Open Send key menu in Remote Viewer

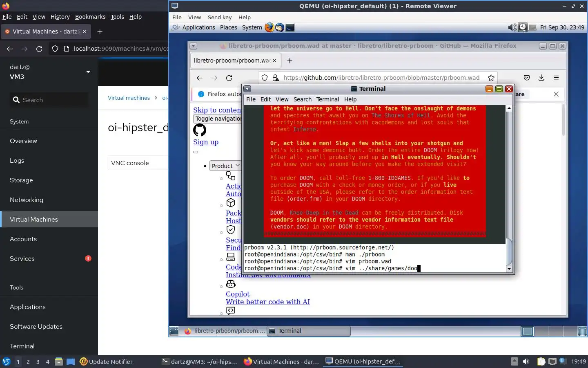(x=220, y=17)
